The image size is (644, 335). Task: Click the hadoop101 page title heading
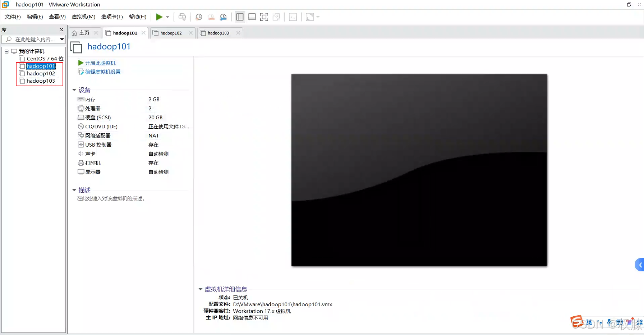tap(109, 47)
